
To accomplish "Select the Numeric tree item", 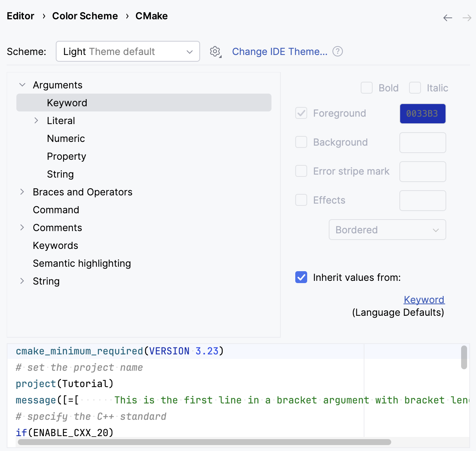I will tap(66, 138).
